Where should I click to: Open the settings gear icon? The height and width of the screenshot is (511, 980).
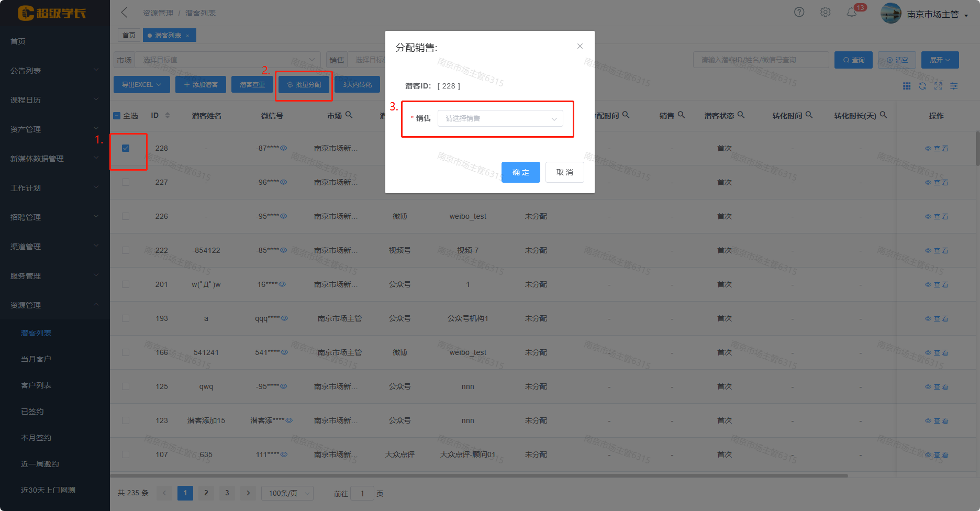point(825,12)
